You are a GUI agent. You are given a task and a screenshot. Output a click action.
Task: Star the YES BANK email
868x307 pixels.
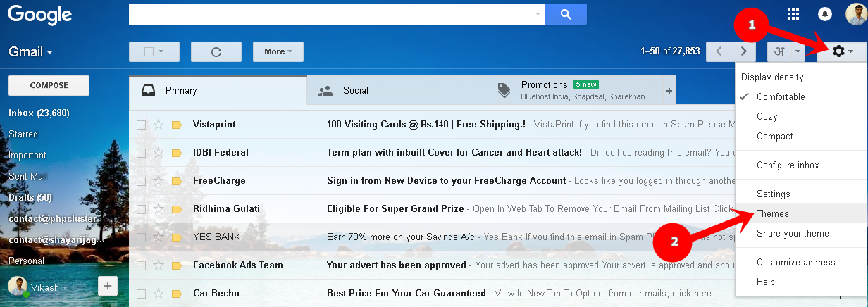[x=159, y=237]
